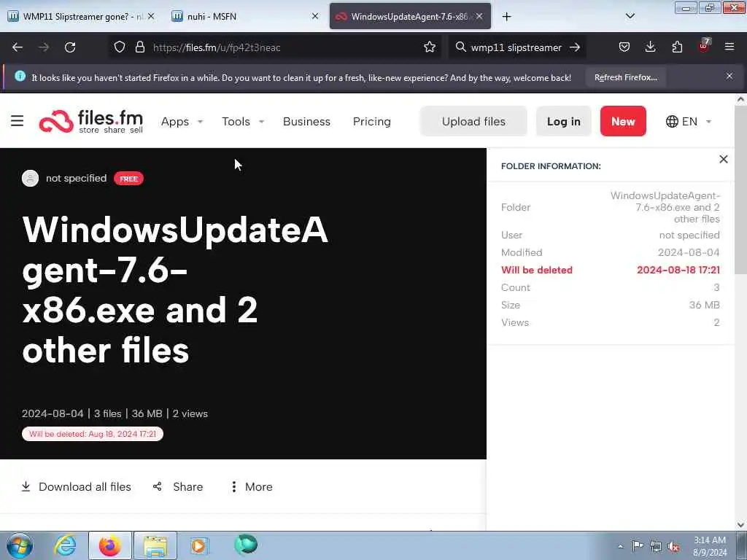Click the muted volume tray icon

673,547
